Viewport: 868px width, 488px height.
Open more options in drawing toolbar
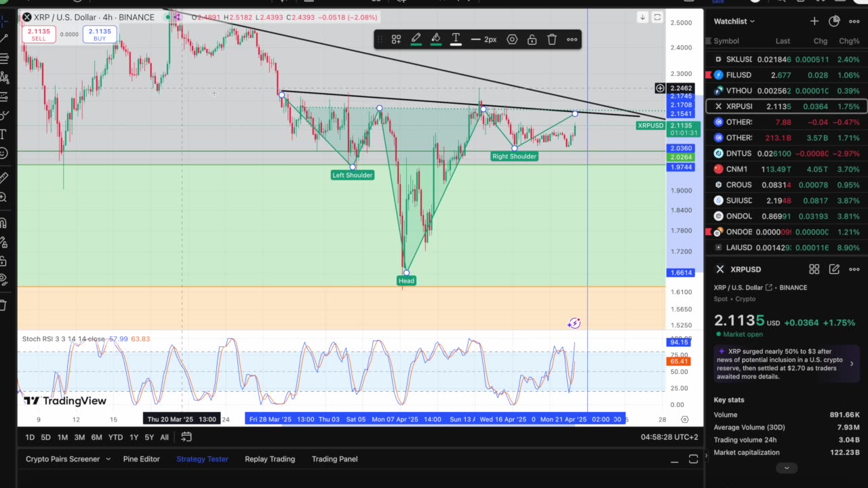[572, 39]
